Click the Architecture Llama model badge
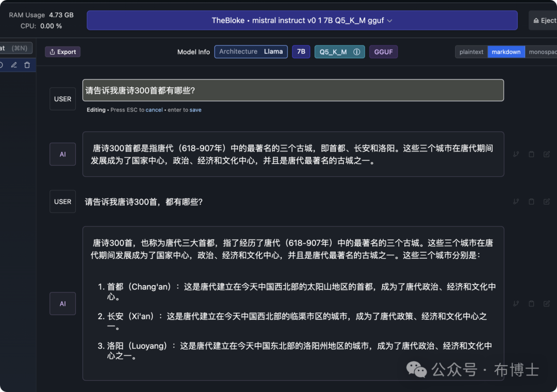557x392 pixels. tap(251, 52)
